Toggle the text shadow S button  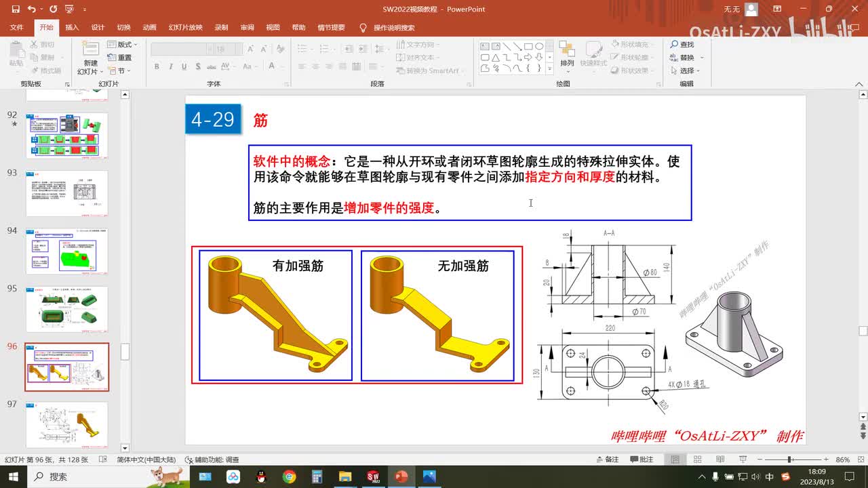click(199, 66)
